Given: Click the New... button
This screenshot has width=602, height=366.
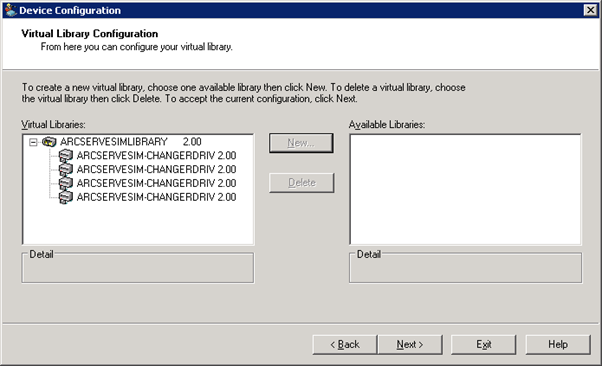Looking at the screenshot, I should pyautogui.click(x=301, y=143).
